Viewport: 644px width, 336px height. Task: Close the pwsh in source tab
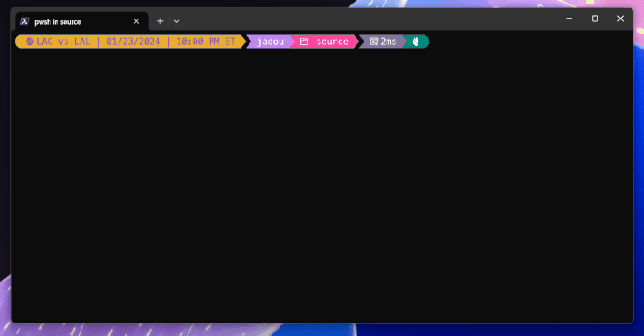[136, 21]
